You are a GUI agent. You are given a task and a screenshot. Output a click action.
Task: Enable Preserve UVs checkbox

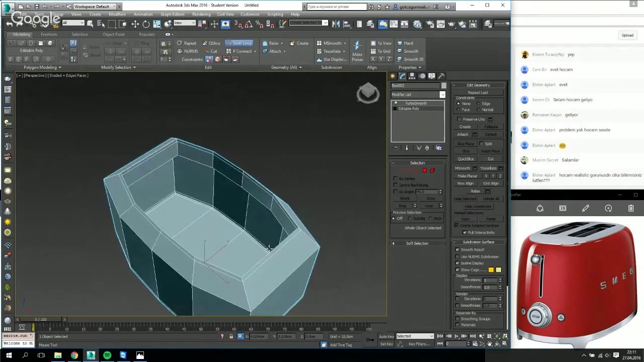459,119
